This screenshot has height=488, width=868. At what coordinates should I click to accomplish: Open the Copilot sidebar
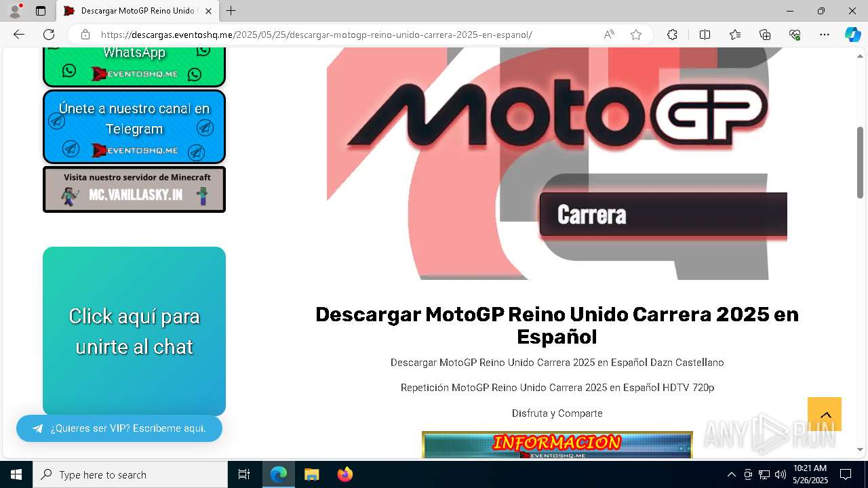pyautogui.click(x=852, y=35)
